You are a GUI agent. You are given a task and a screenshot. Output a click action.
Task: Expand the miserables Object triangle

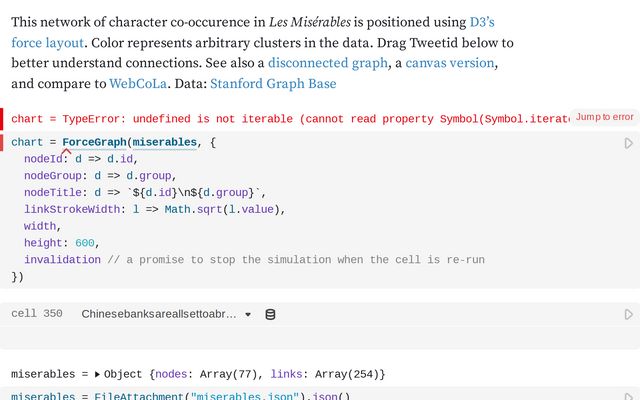point(97,375)
